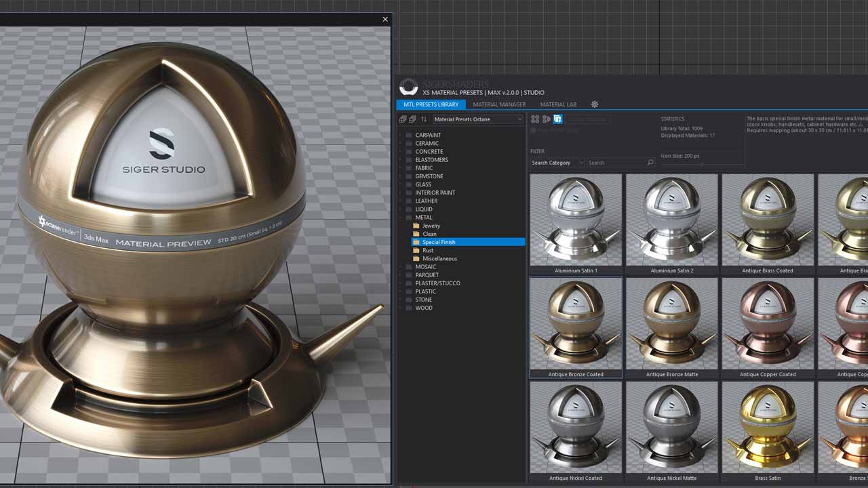Select the PARQUET category

coord(427,275)
